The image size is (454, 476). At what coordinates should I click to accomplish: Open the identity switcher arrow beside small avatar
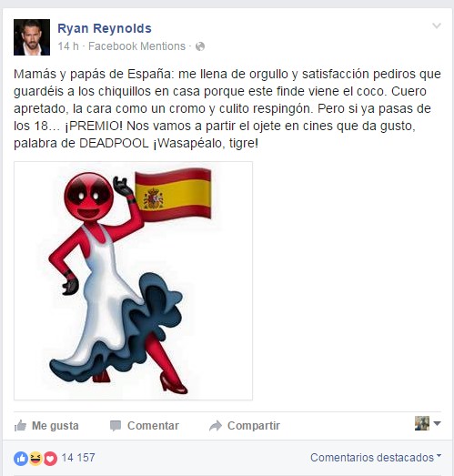[437, 423]
